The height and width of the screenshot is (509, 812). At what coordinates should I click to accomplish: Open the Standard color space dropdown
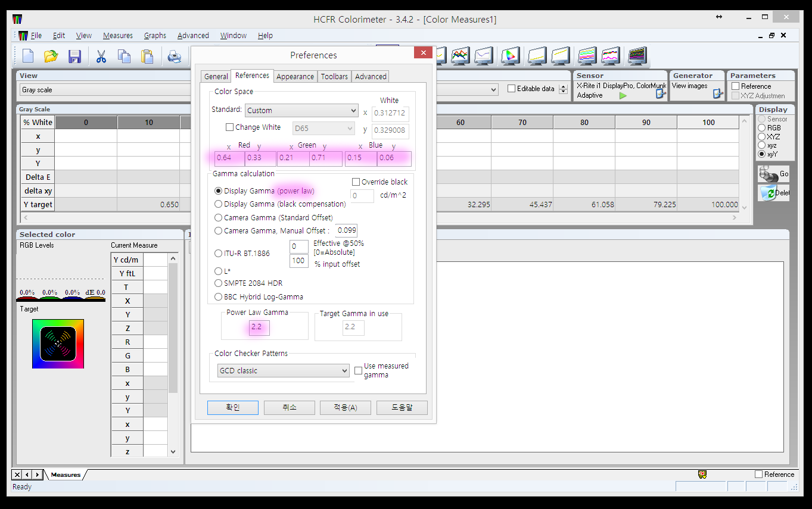click(x=301, y=111)
